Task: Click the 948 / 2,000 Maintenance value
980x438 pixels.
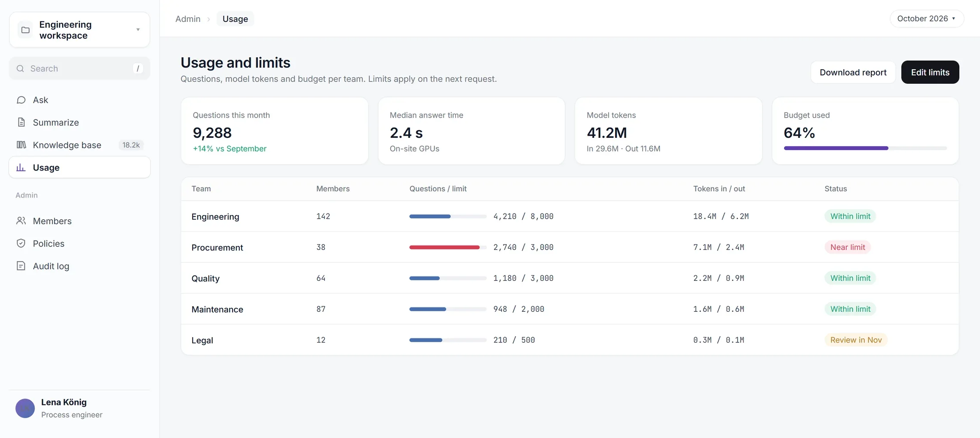Action: click(x=519, y=309)
